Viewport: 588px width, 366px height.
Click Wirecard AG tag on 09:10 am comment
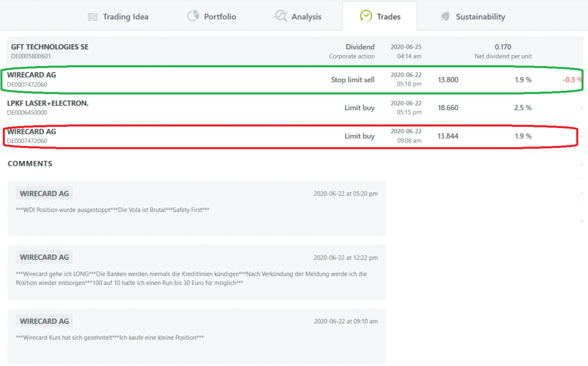[44, 321]
